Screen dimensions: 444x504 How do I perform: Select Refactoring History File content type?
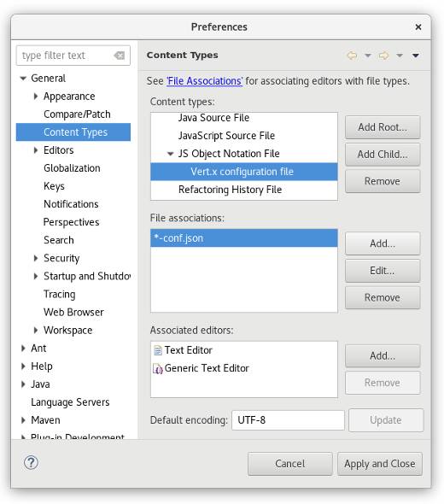[x=230, y=190]
